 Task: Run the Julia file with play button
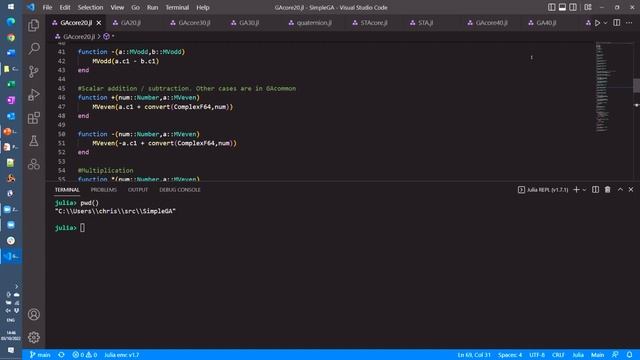point(598,23)
